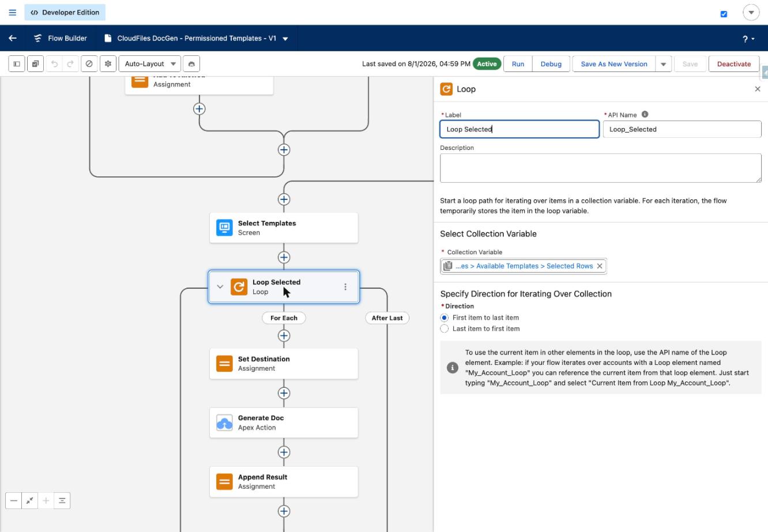Click the back arrow in Flow Builder header
Image resolution: width=768 pixels, height=532 pixels.
click(13, 38)
